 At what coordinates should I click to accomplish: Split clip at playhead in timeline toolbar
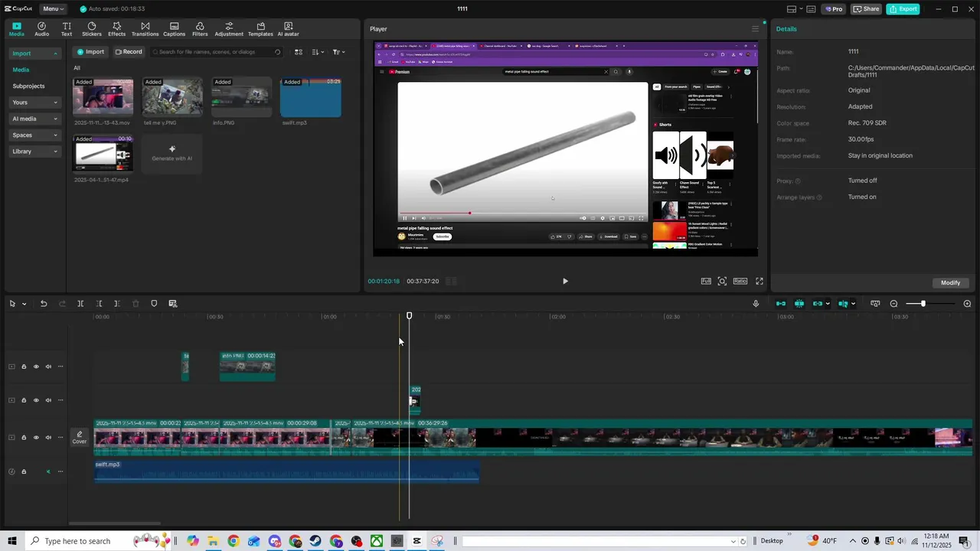pos(80,304)
